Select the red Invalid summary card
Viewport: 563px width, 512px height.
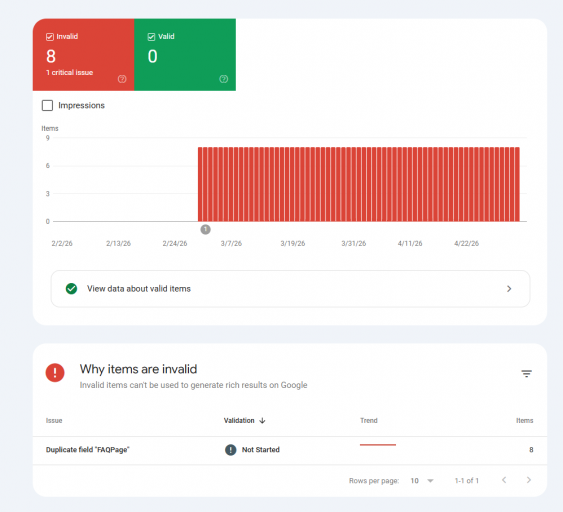click(x=83, y=55)
